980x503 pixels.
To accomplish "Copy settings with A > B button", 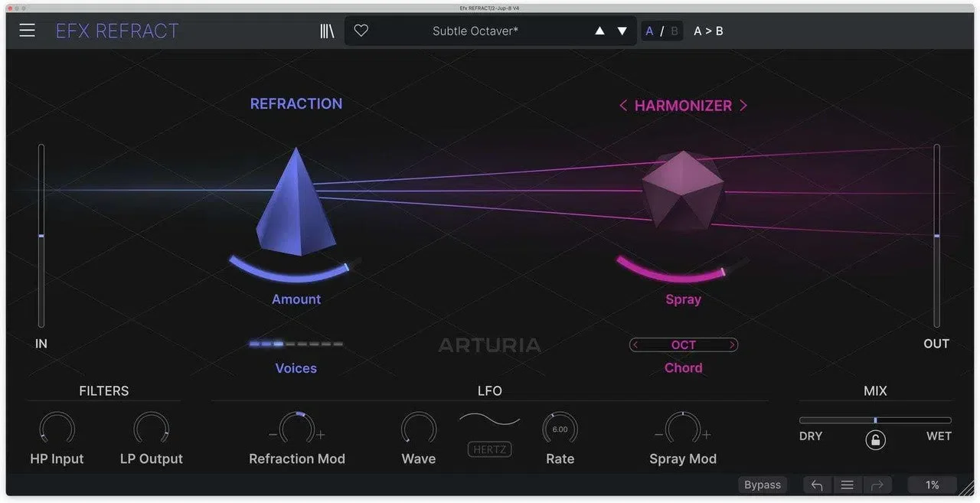I will pos(708,31).
